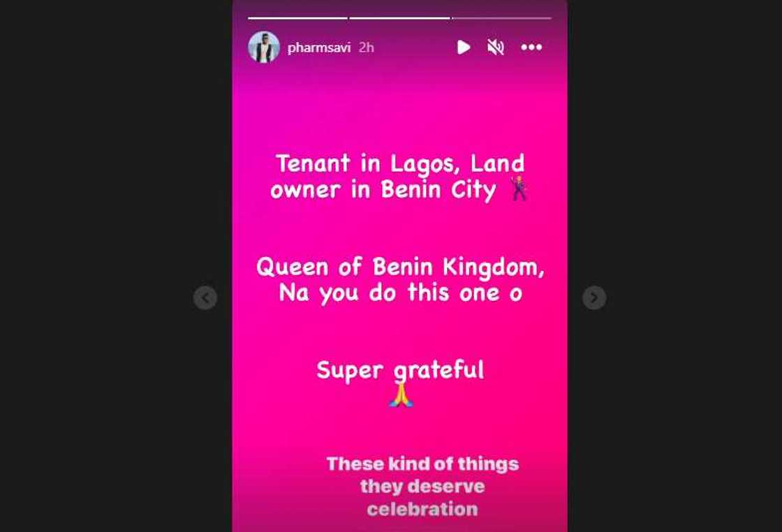This screenshot has width=782, height=532.
Task: Tap the 'Super grateful' text
Action: 401,370
